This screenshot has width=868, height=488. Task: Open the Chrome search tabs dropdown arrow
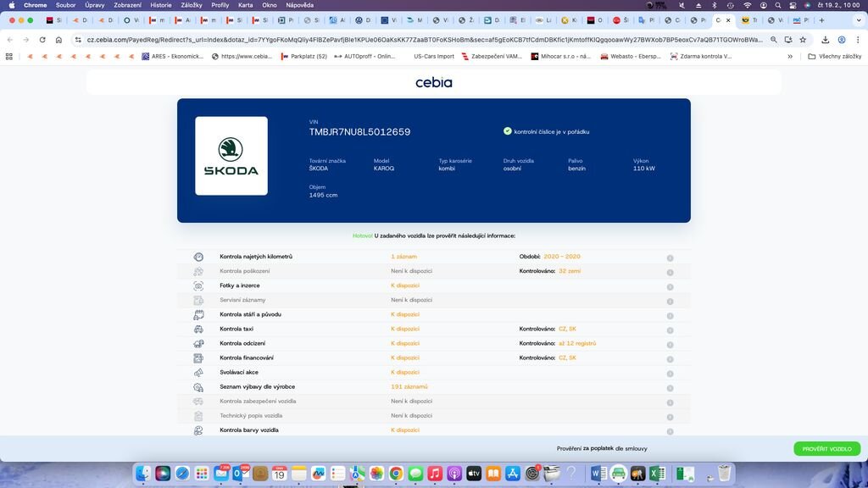855,20
